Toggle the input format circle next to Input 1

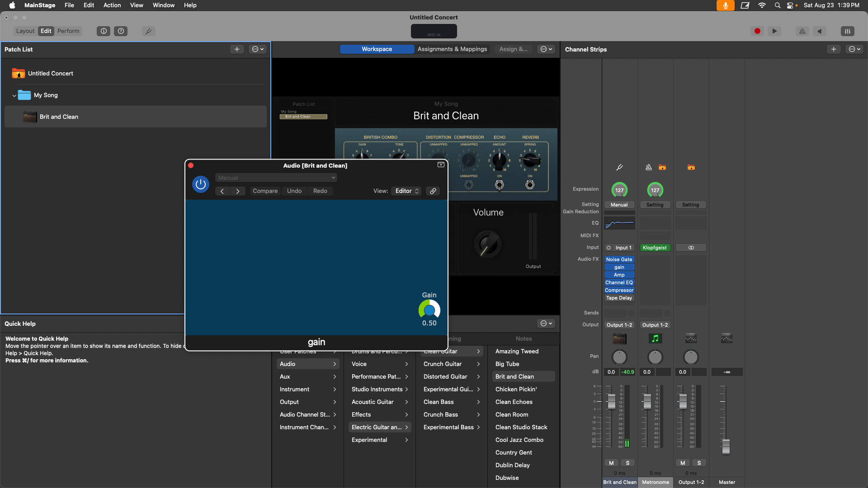[x=609, y=248]
